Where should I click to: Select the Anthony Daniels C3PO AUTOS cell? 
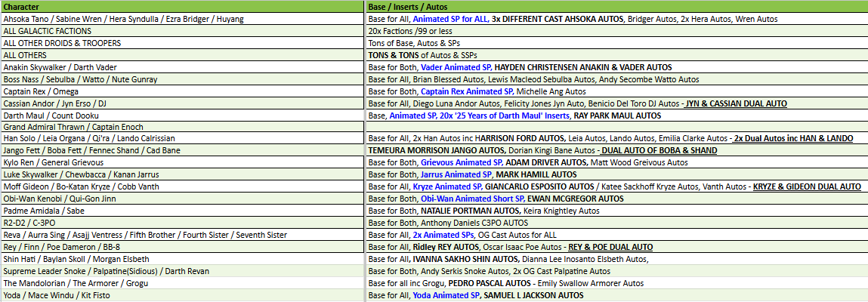point(616,223)
